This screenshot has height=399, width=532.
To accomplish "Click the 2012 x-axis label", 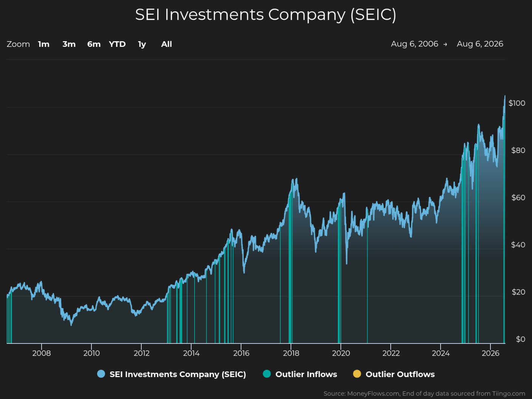I will pos(142,353).
